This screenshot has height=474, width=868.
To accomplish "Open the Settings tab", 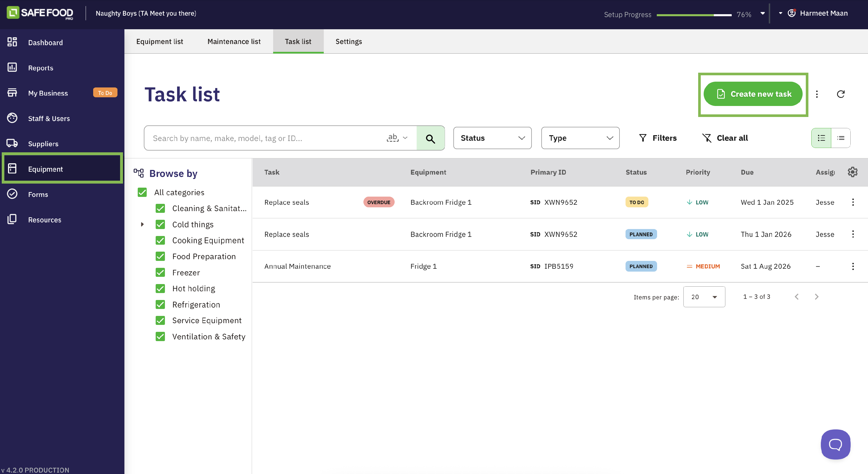I will 349,41.
